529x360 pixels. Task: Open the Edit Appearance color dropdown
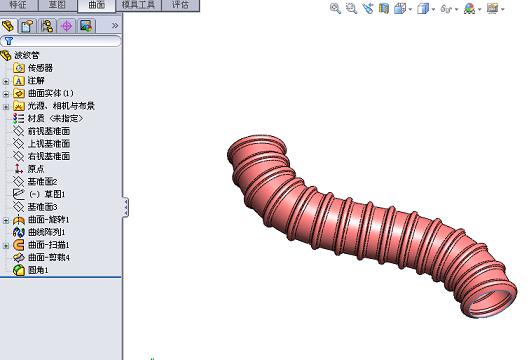tap(472, 8)
